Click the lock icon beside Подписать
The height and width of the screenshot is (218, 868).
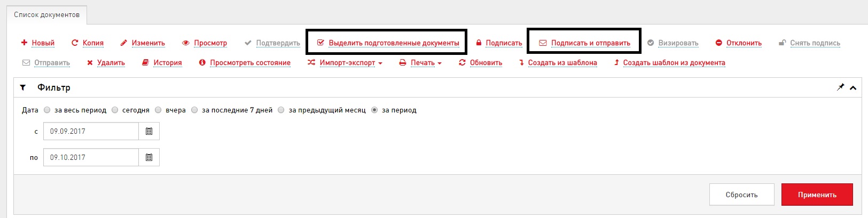pyautogui.click(x=479, y=43)
